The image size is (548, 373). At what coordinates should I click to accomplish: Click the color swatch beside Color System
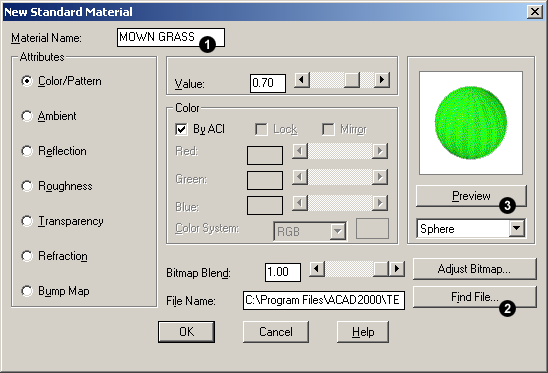(372, 229)
